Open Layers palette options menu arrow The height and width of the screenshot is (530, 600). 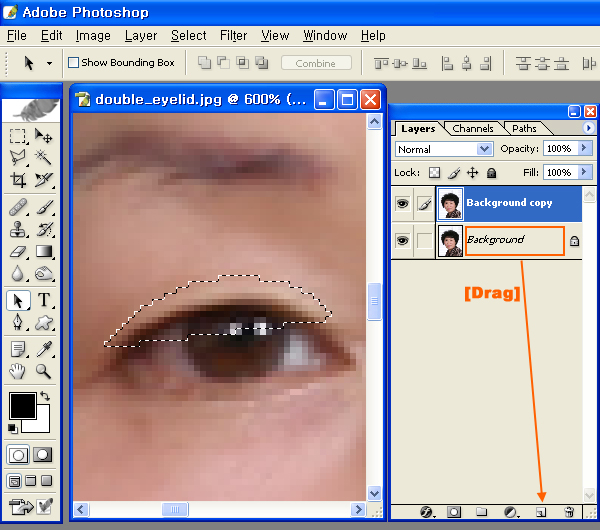point(589,127)
